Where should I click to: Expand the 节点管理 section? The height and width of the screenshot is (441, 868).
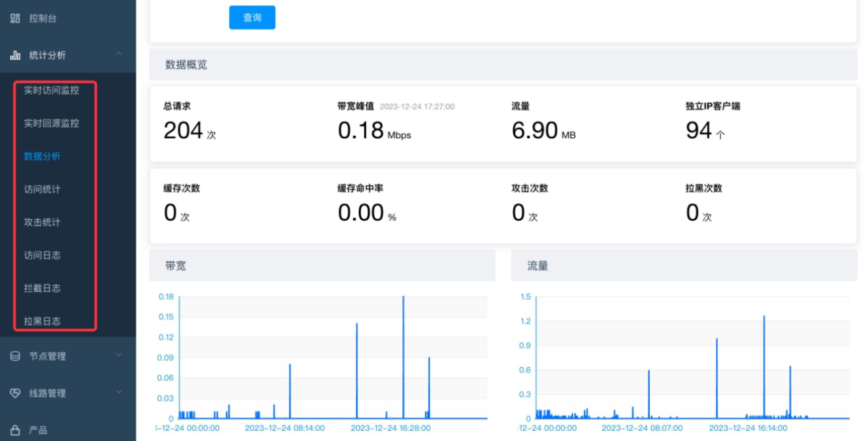pos(119,356)
